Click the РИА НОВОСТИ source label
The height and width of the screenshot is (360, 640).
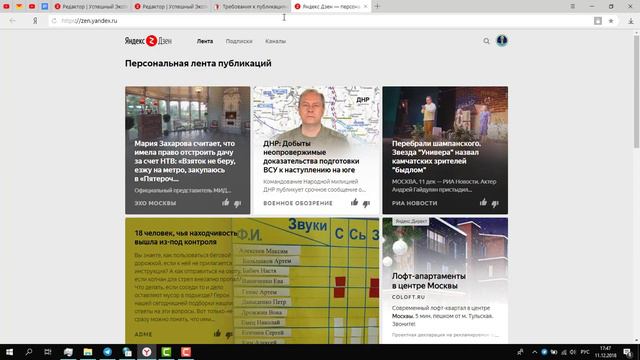point(414,203)
